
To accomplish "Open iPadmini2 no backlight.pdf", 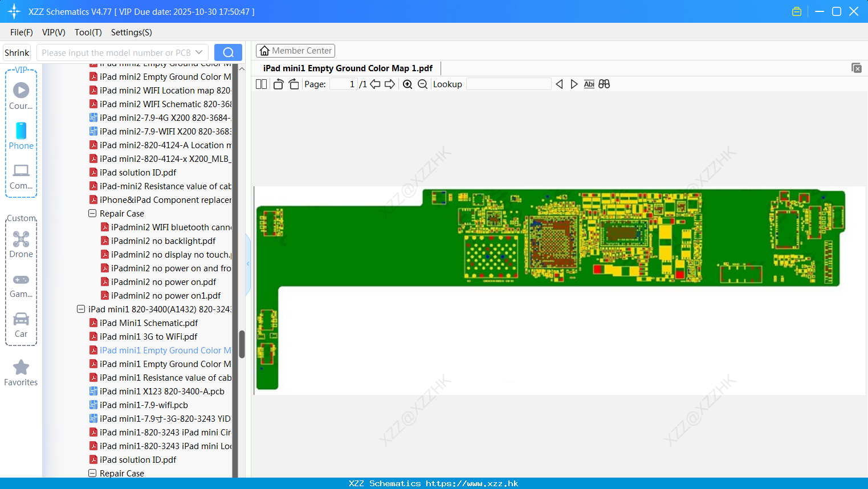I will [158, 241].
